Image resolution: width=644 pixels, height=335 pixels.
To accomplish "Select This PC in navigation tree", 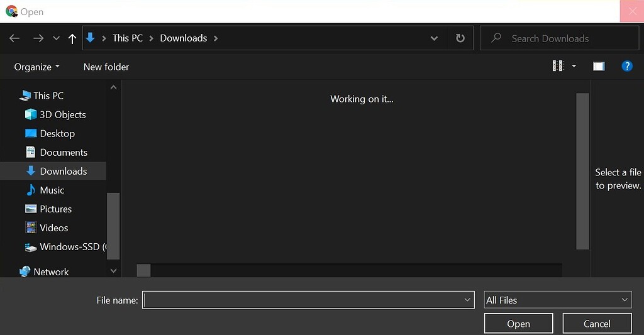I will tap(48, 96).
